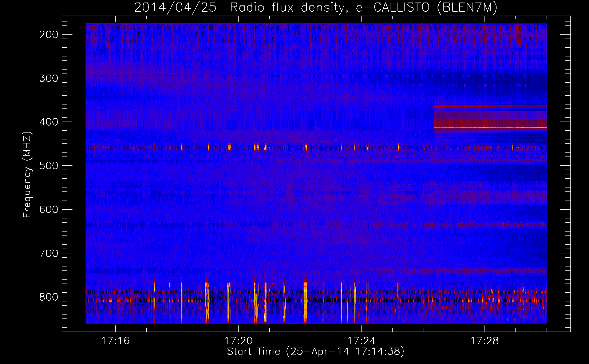589x364 pixels.
Task: Click the plot title '2014/04/25 Radio flux density'
Action: [x=316, y=7]
